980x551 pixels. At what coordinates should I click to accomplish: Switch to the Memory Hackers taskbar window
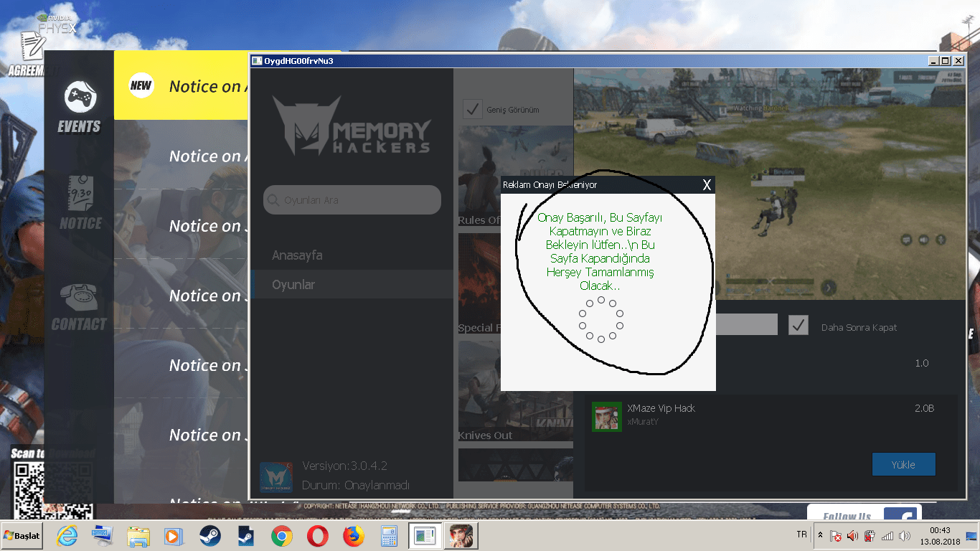pos(425,536)
